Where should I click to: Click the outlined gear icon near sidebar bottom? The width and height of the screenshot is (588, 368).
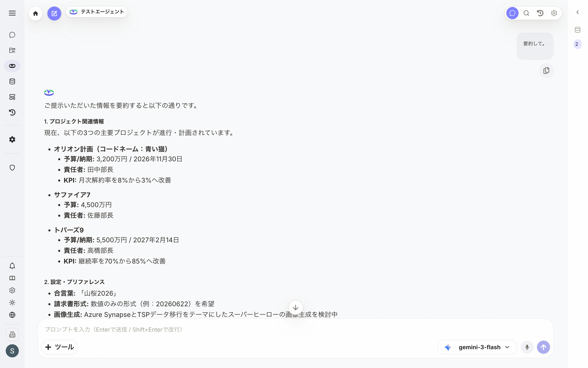pyautogui.click(x=12, y=290)
